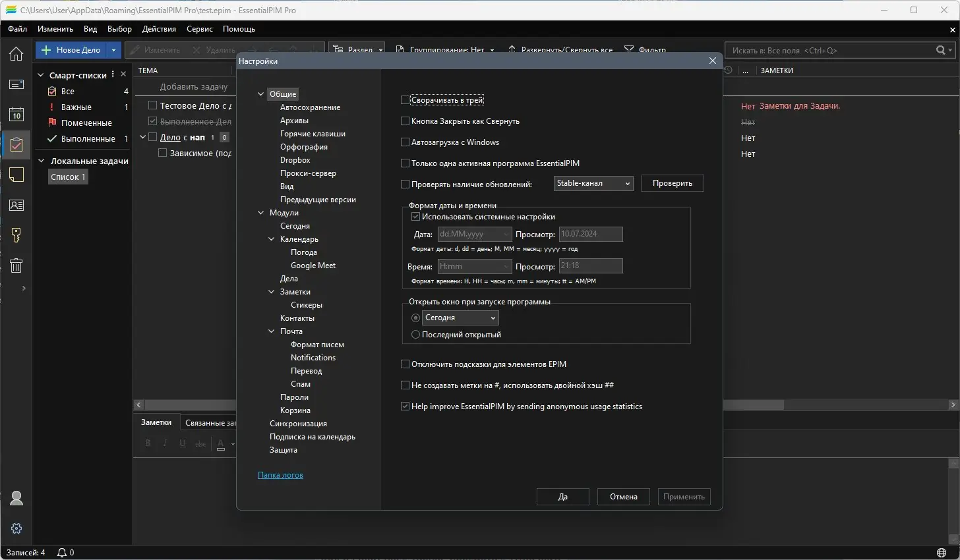Open the Смарт-списки options menu (three dots)

pos(113,74)
